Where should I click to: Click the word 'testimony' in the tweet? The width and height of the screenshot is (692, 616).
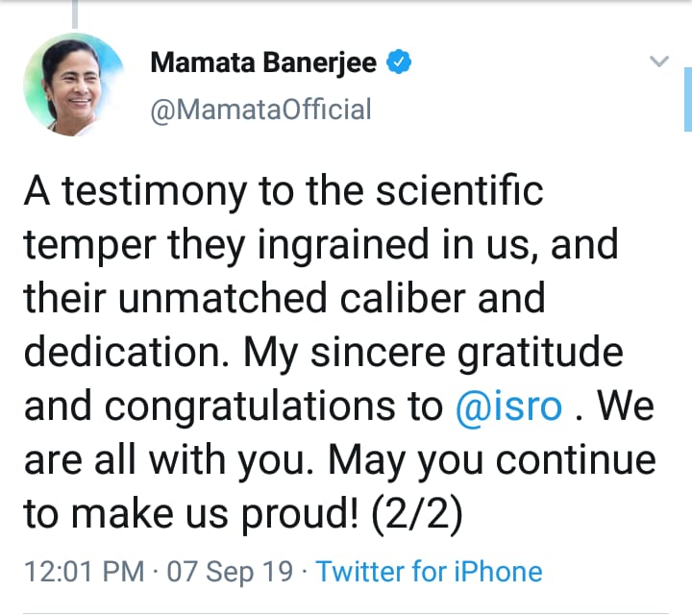coord(154,191)
